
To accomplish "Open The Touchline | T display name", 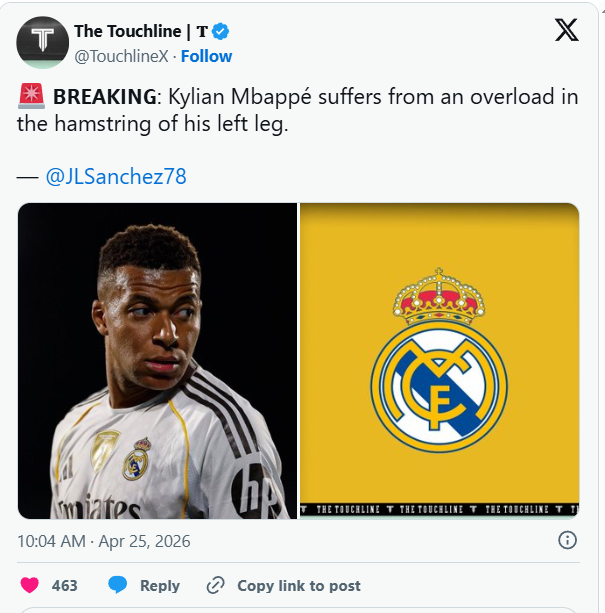I will (141, 31).
